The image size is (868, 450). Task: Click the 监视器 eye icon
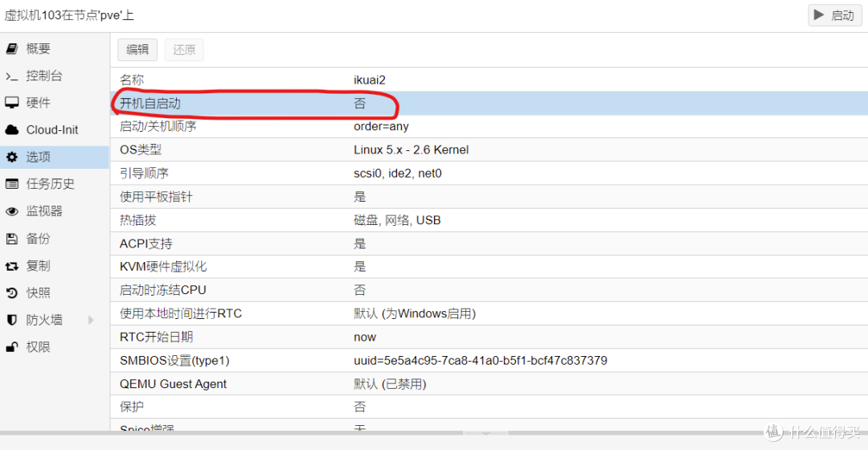11,211
